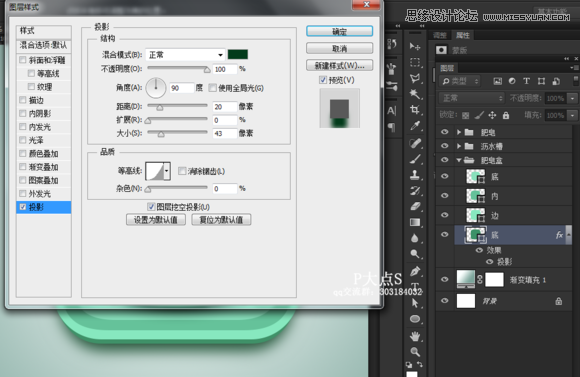Image resolution: width=580 pixels, height=377 pixels.
Task: Open the 等高线 contour picker arrow
Action: point(167,171)
